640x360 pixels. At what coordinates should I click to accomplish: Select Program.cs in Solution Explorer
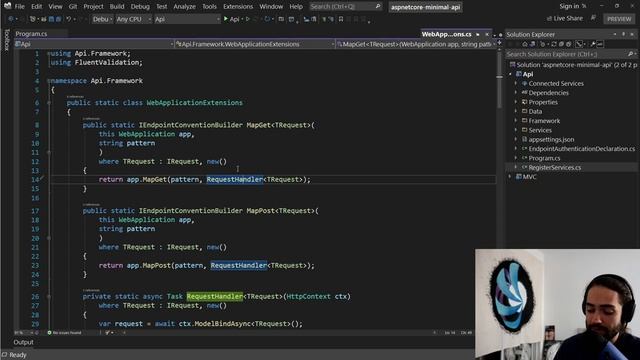[x=544, y=158]
